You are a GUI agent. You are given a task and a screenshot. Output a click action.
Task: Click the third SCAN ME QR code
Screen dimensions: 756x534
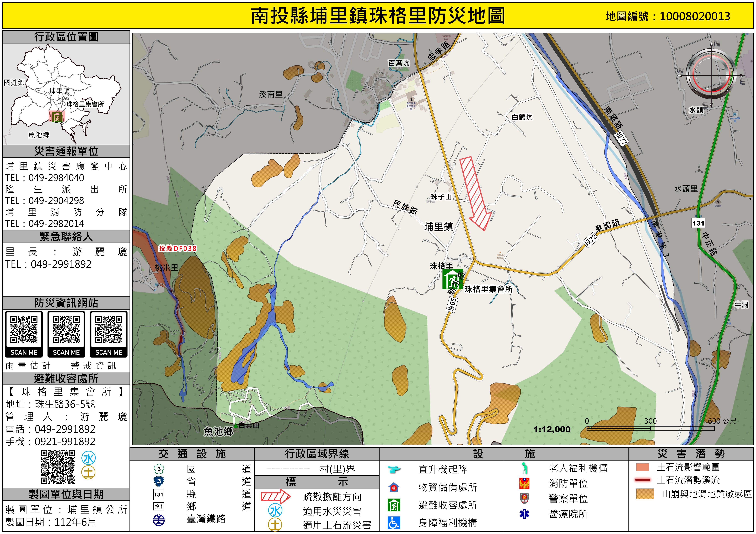pos(109,330)
